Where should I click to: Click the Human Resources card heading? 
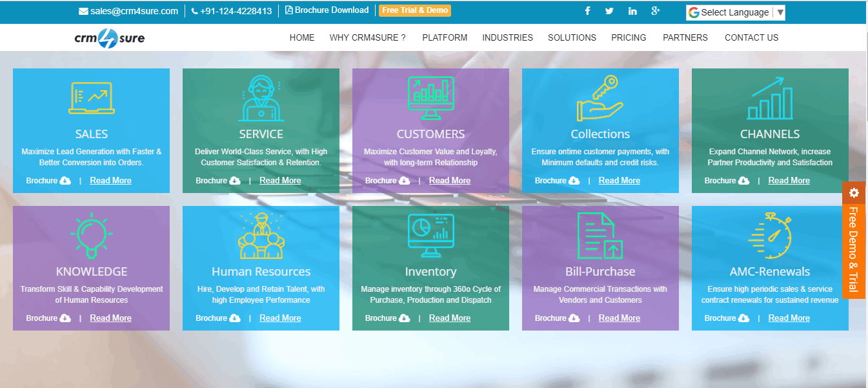[261, 272]
